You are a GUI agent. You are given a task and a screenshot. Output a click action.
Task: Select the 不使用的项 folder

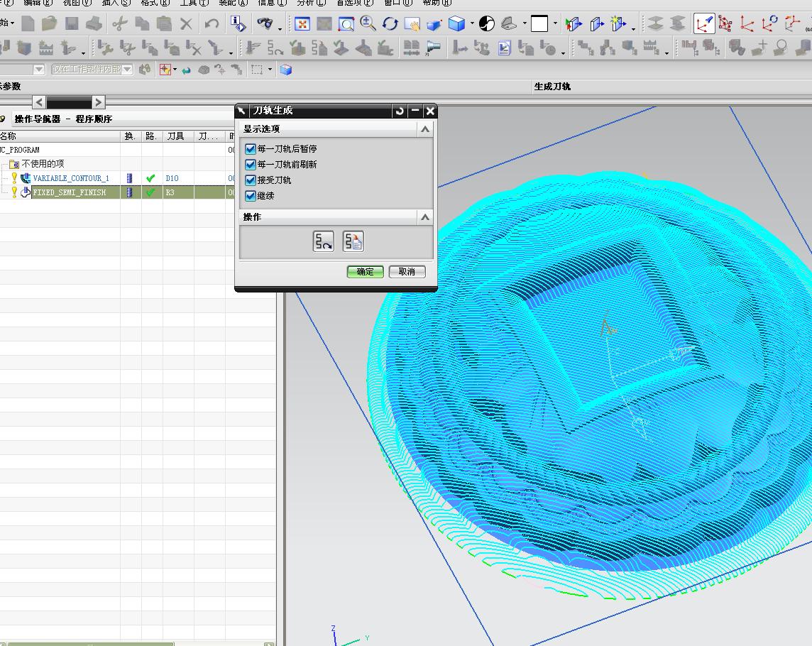coord(43,164)
